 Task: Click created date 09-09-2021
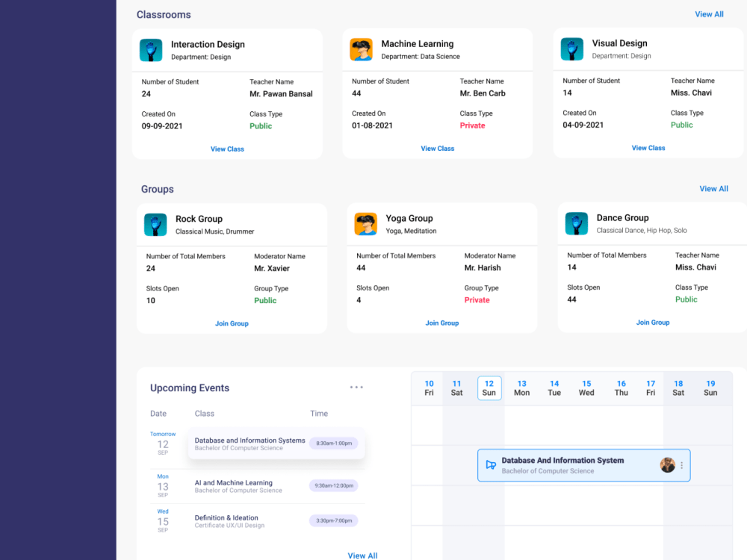coord(162,125)
